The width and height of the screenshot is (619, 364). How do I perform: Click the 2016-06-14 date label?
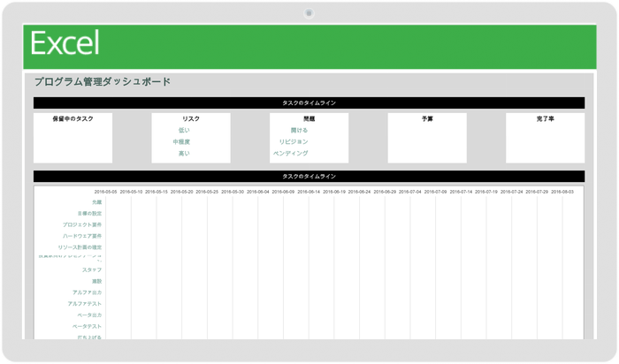pyautogui.click(x=309, y=192)
